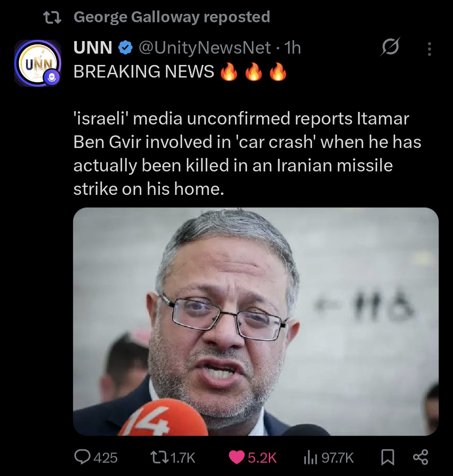
Task: Tap the 1.7K reposts count
Action: 184,458
